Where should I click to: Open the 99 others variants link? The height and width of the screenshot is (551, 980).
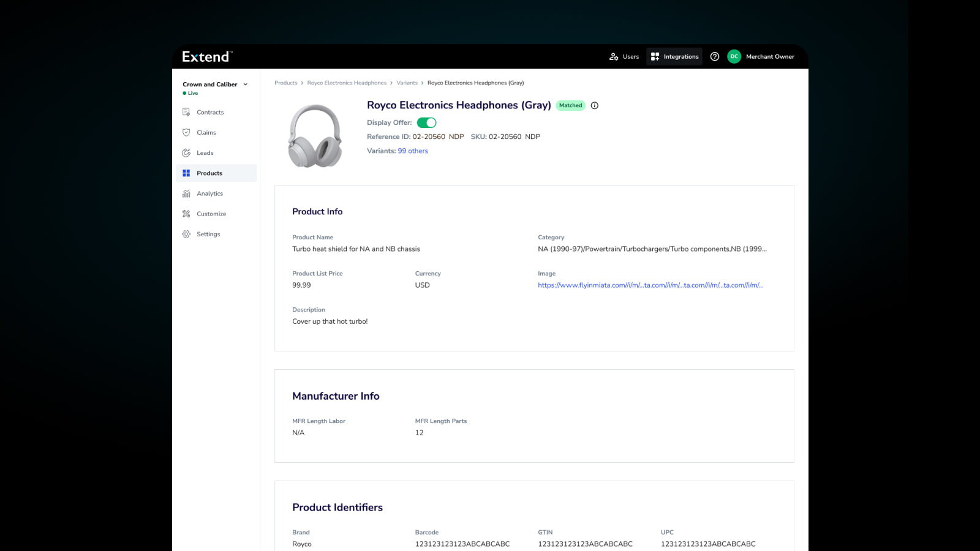coord(413,151)
